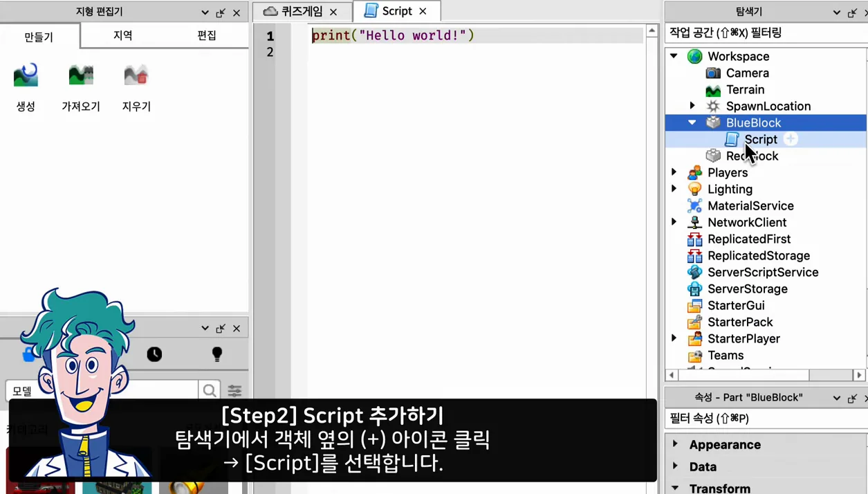Open the Creations lightbulb tab in toolbox
This screenshot has height=494, width=868.
click(217, 354)
